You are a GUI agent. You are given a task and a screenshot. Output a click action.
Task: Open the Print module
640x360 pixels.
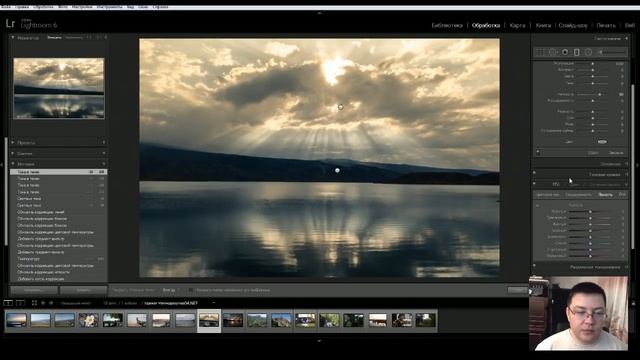click(606, 25)
